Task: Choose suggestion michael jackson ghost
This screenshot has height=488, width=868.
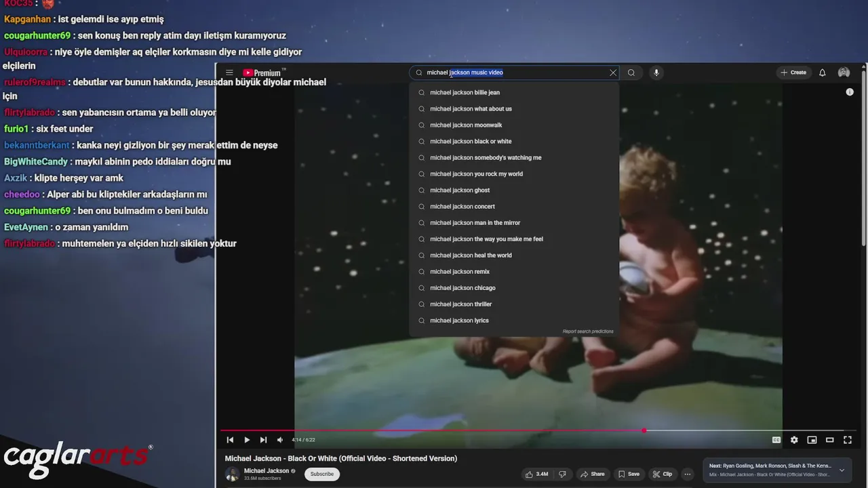Action: pos(514,190)
